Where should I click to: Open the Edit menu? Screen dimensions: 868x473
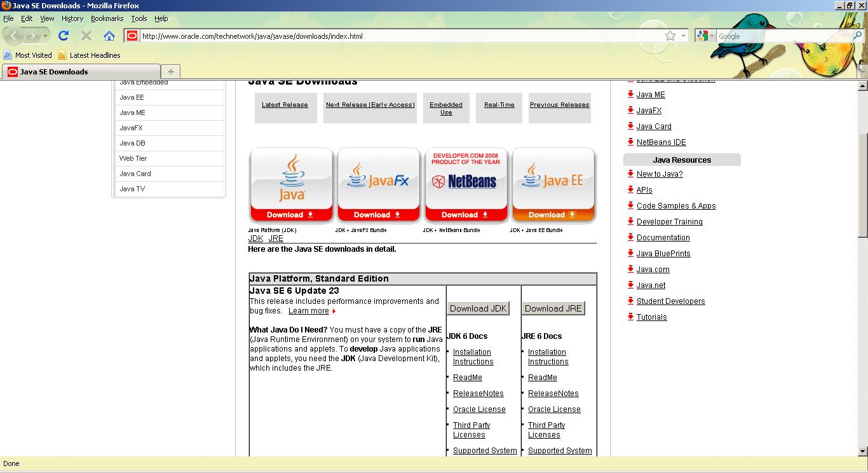click(x=27, y=18)
